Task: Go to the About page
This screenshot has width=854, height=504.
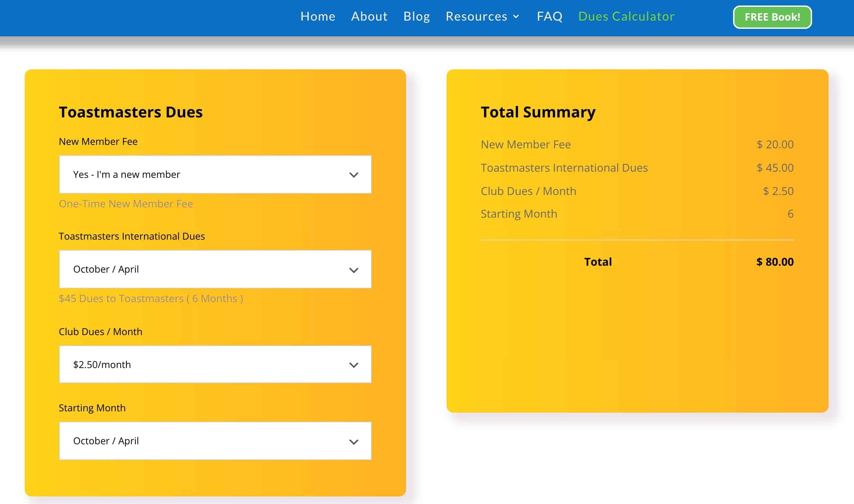Action: 369,16
